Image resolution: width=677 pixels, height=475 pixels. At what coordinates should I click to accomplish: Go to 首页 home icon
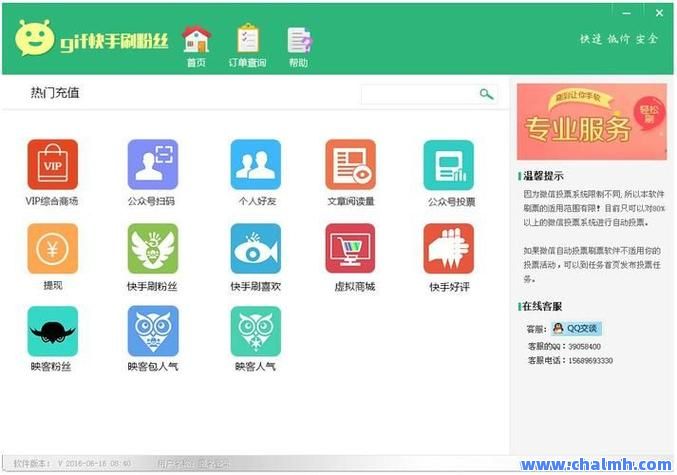pyautogui.click(x=196, y=46)
